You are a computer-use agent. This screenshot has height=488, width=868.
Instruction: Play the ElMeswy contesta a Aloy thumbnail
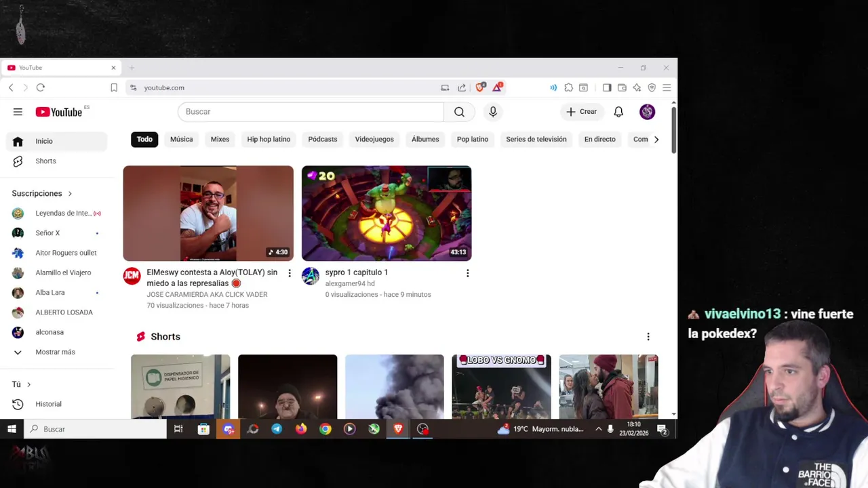tap(208, 213)
